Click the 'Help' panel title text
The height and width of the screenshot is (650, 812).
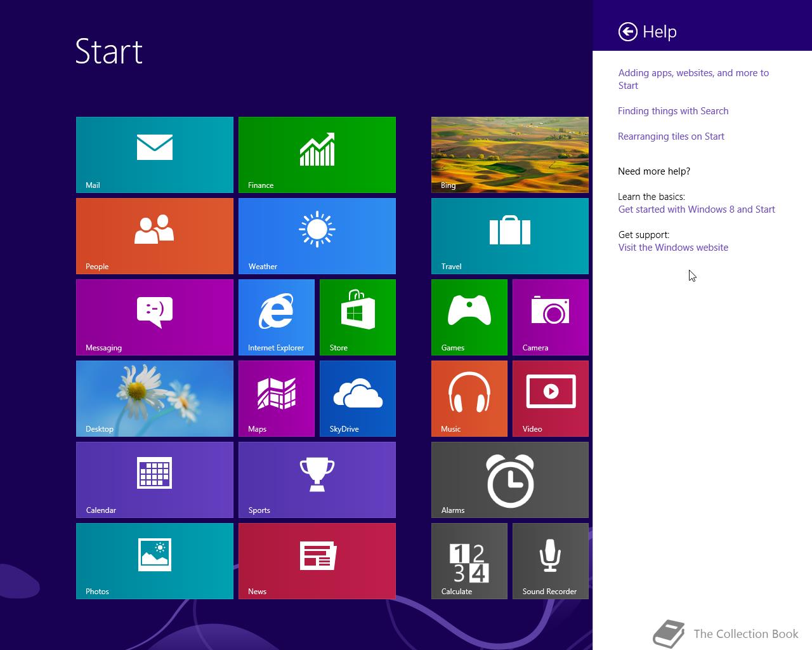coord(660,32)
